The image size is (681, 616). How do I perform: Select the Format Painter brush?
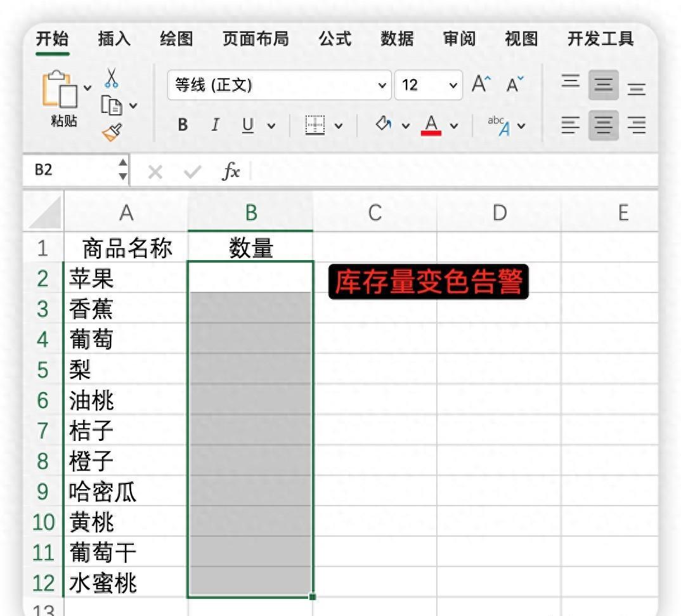point(112,132)
